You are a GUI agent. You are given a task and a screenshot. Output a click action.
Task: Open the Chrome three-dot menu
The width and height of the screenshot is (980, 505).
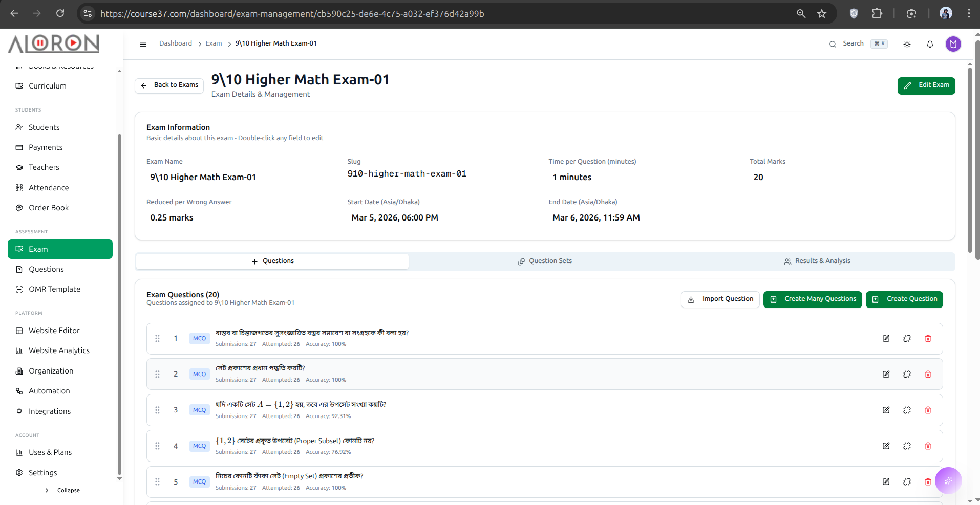[x=969, y=14]
